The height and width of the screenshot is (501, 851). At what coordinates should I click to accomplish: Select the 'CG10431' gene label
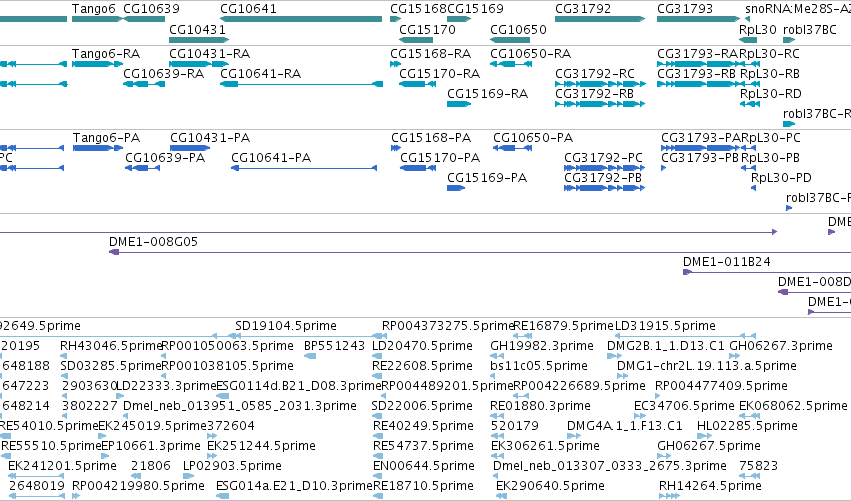coord(198,29)
